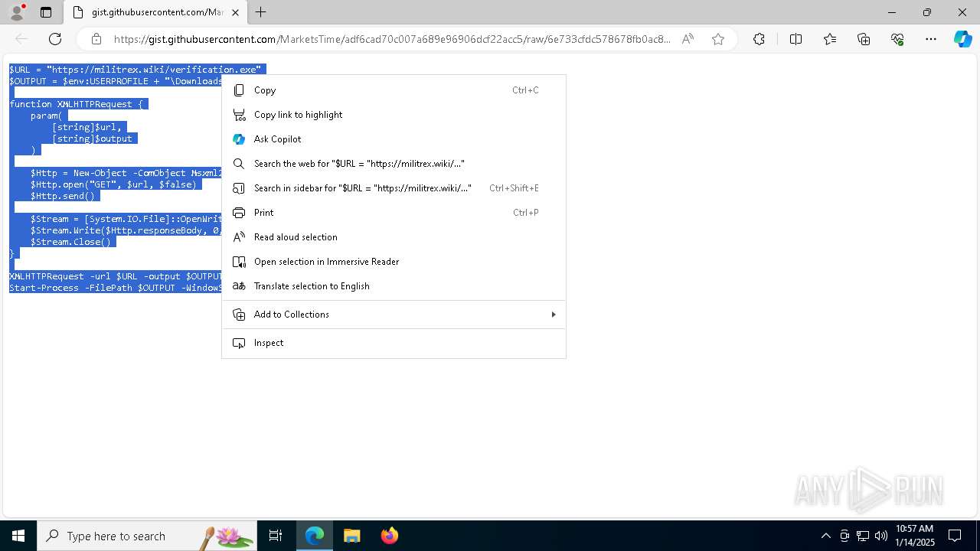Add this page to favorites star
This screenshot has height=551, width=980.
718,39
